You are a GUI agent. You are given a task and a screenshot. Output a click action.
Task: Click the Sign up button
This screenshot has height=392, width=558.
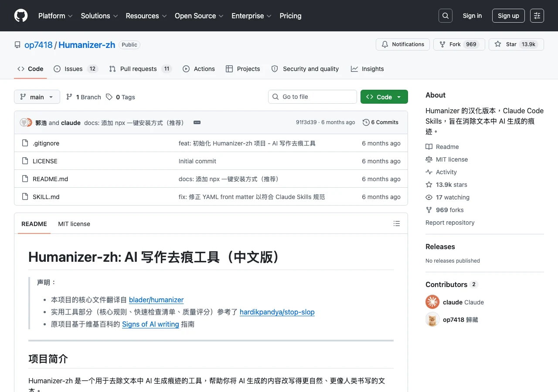click(508, 16)
